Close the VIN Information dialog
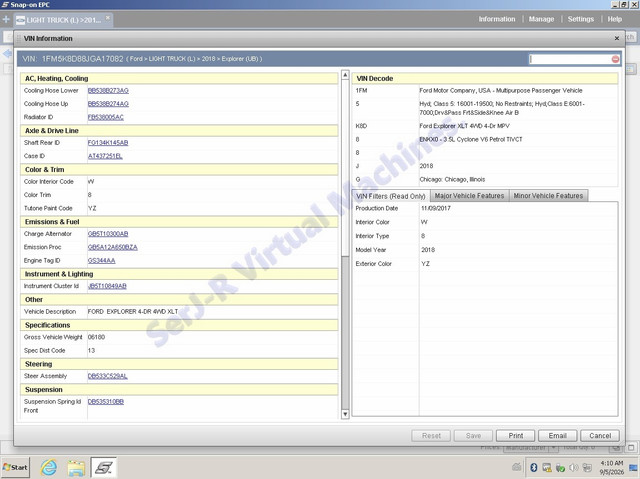Screen dimensions: 640x479 point(617,38)
